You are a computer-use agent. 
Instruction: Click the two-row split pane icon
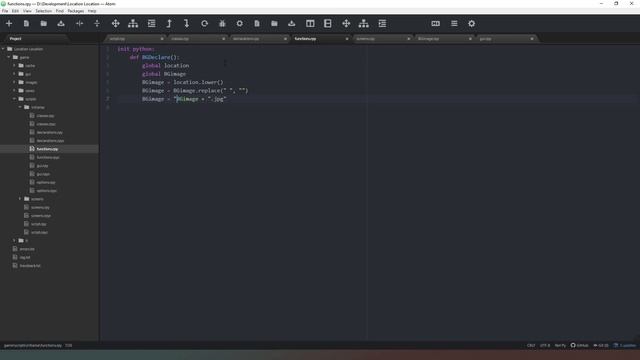point(328,24)
